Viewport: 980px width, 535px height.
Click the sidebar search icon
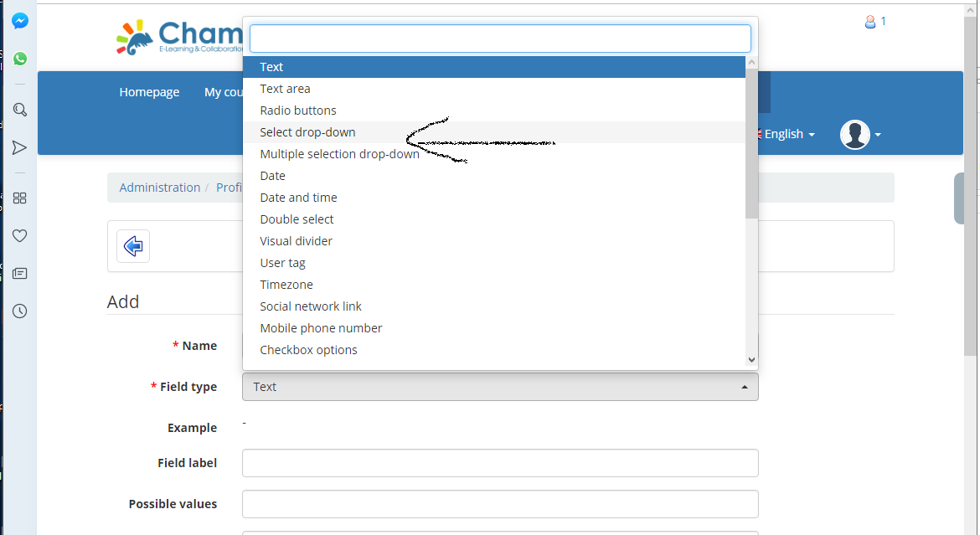point(19,110)
